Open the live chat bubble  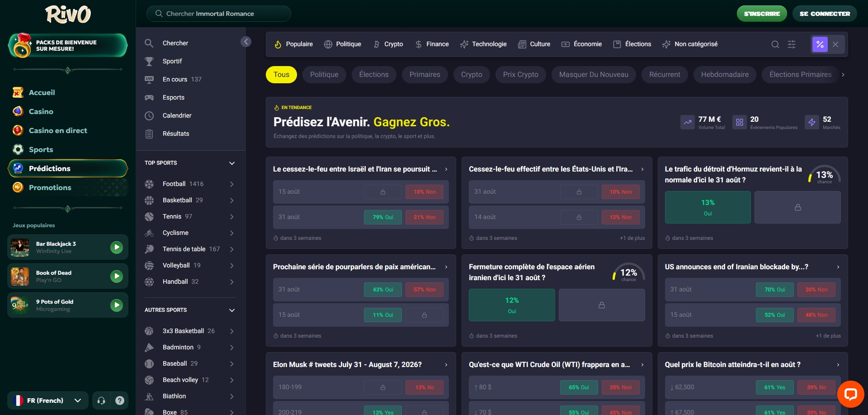[850, 394]
